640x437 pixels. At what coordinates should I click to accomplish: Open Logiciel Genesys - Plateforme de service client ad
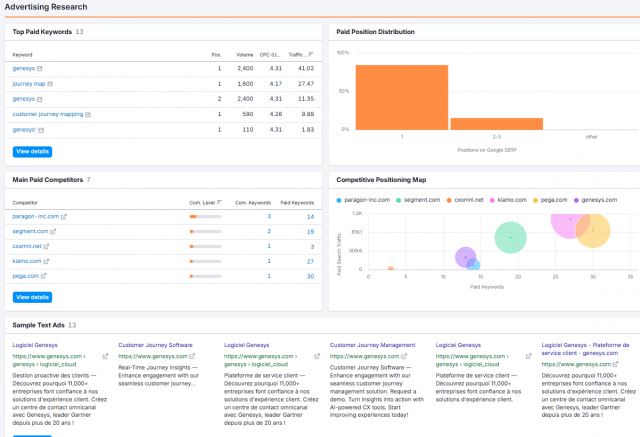[x=585, y=349]
